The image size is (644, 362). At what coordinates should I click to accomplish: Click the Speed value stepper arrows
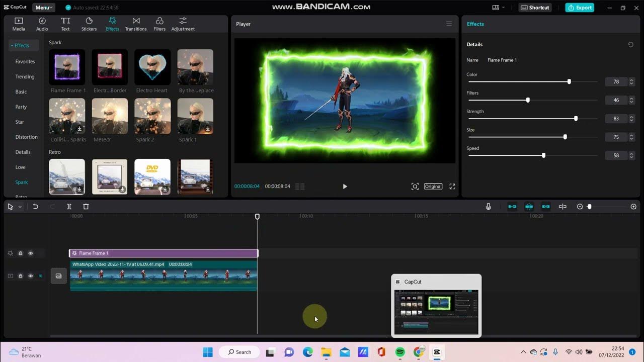click(x=631, y=155)
